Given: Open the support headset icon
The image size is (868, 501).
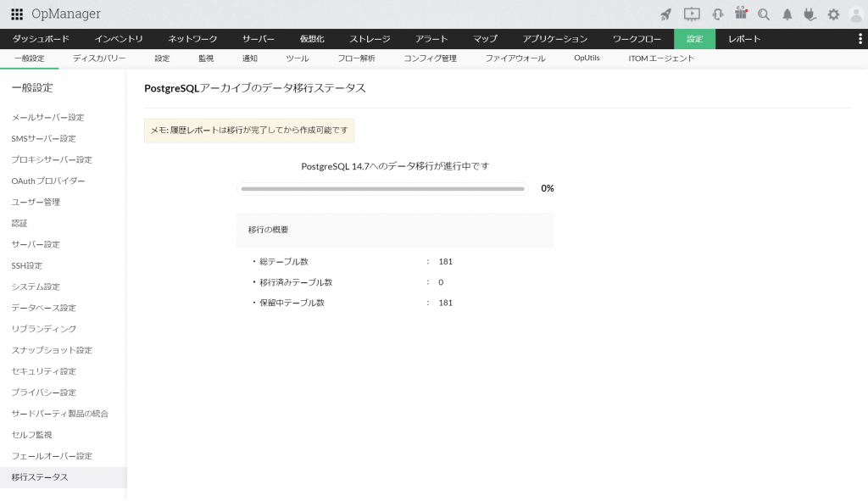Looking at the screenshot, I should (718, 14).
